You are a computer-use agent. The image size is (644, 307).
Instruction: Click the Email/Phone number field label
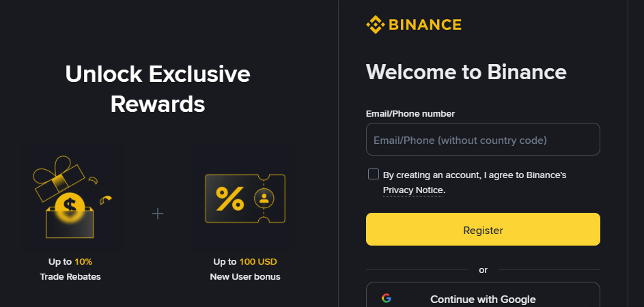pyautogui.click(x=410, y=114)
